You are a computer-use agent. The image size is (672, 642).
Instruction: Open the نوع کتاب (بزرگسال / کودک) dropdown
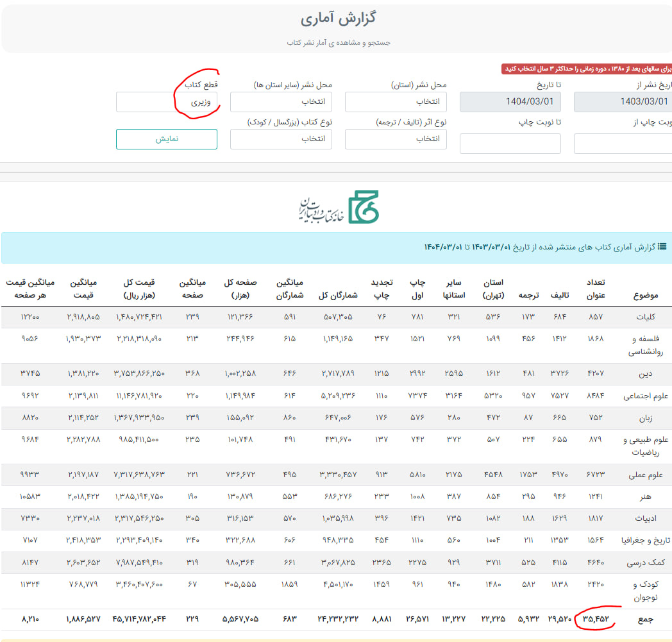[280, 139]
